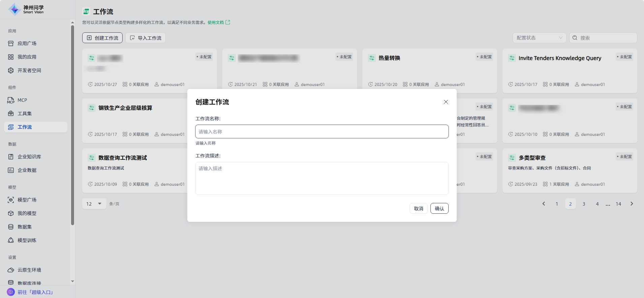Click the sidebar scroll down arrow
Image resolution: width=644 pixels, height=298 pixels.
72,281
